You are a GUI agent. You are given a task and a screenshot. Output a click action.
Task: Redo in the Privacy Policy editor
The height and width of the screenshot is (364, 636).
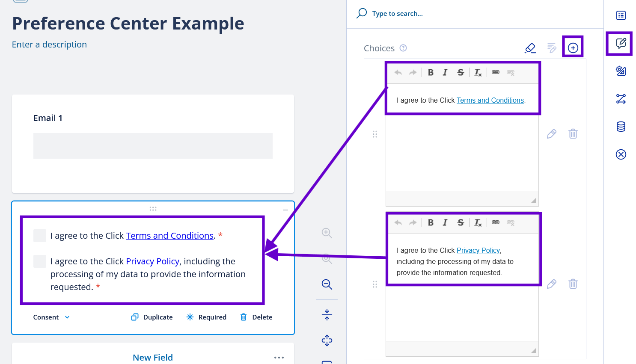point(413,223)
